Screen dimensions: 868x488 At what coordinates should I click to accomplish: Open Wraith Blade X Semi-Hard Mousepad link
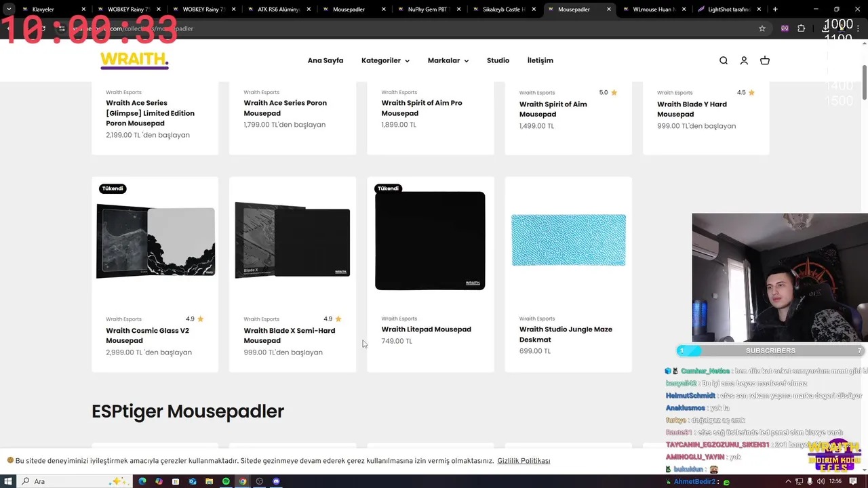[290, 335]
